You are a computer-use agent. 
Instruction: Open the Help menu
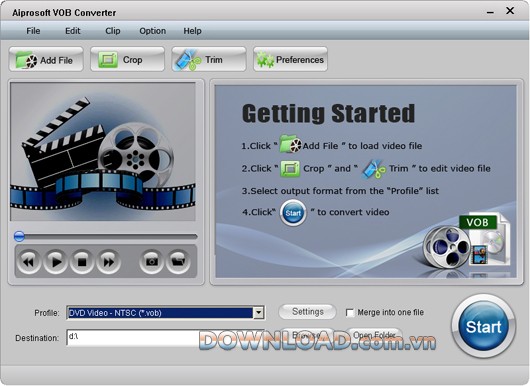(x=192, y=31)
